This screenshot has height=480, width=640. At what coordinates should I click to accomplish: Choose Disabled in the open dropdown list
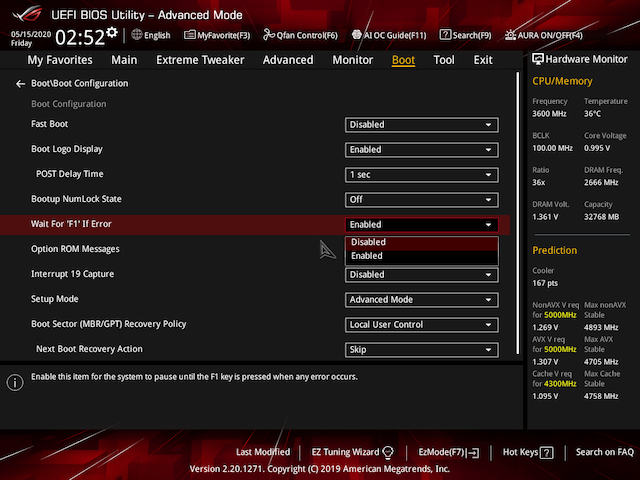click(422, 242)
